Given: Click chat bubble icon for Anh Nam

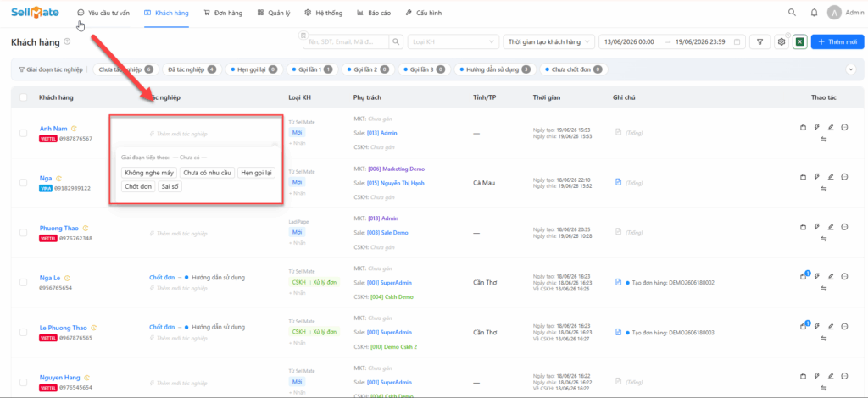Looking at the screenshot, I should tap(845, 127).
